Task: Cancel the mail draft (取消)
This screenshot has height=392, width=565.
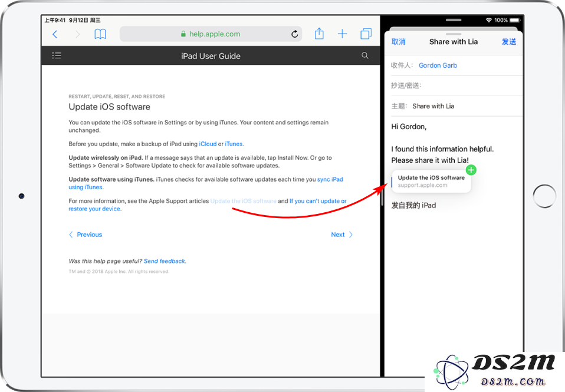Action: 398,42
